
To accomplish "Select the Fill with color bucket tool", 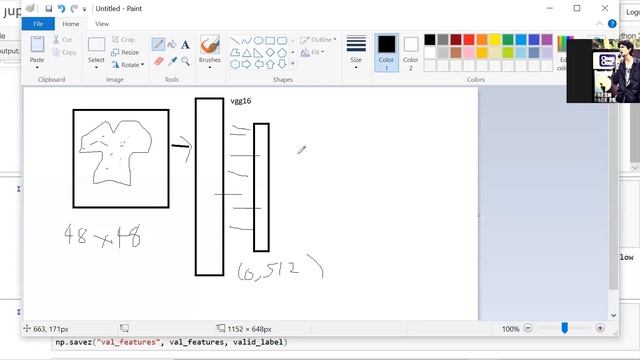I will (172, 44).
